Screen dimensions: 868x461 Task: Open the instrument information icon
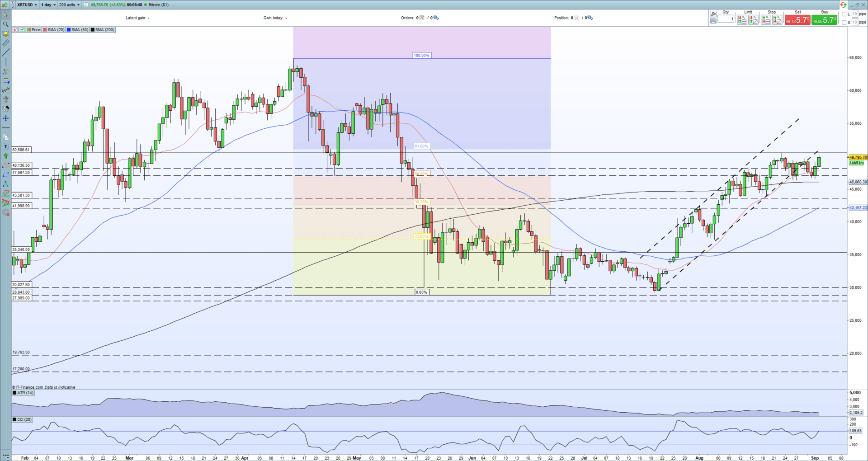click(x=86, y=5)
